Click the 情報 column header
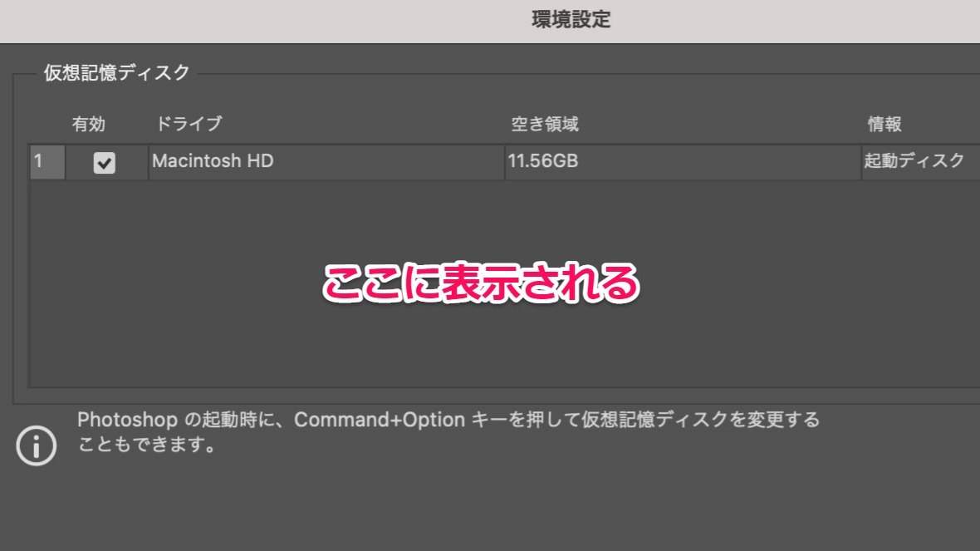This screenshot has height=551, width=980. pos(884,124)
